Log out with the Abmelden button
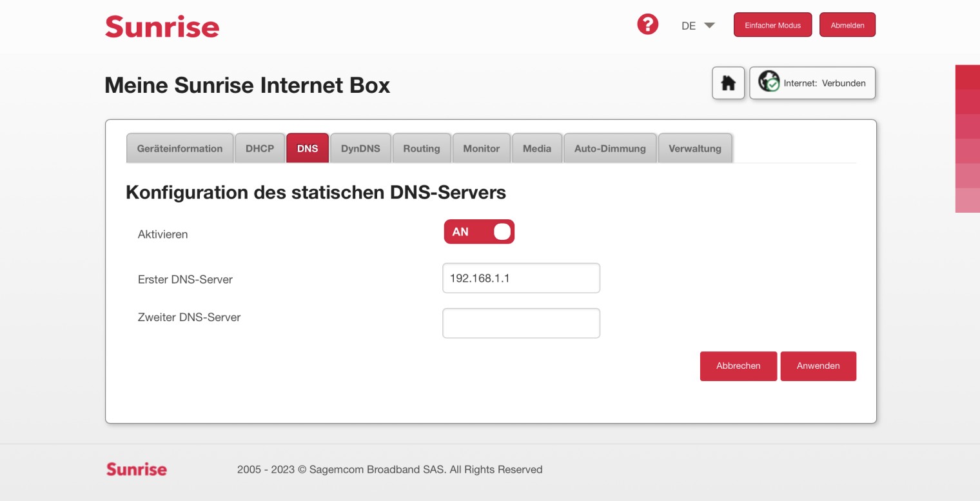The width and height of the screenshot is (980, 501). point(847,25)
